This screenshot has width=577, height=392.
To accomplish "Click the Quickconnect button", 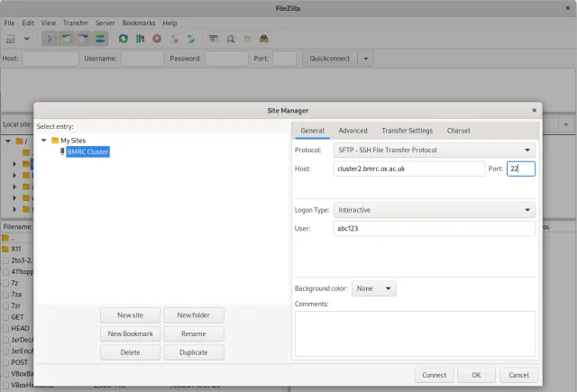I will tap(330, 59).
